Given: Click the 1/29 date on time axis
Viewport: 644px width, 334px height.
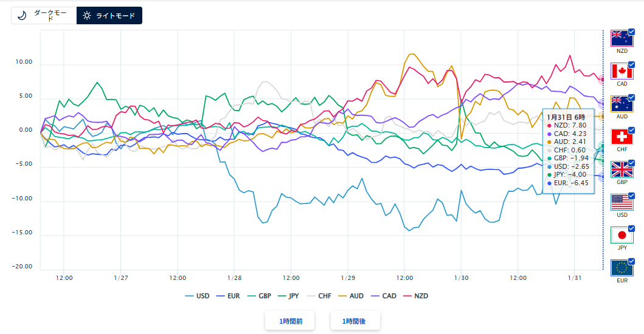Looking at the screenshot, I should click(347, 278).
